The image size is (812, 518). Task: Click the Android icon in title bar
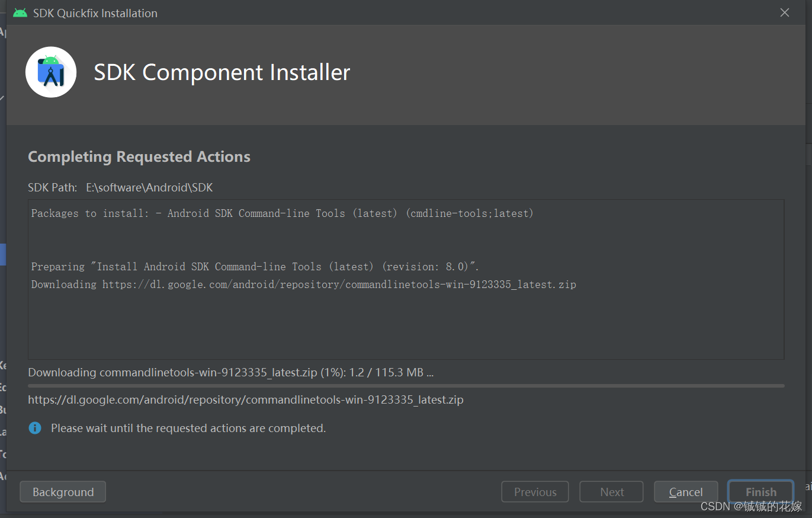point(20,12)
